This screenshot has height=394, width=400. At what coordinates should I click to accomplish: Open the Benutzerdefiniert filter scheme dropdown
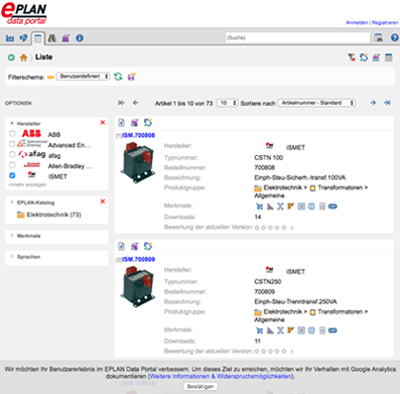[x=83, y=76]
